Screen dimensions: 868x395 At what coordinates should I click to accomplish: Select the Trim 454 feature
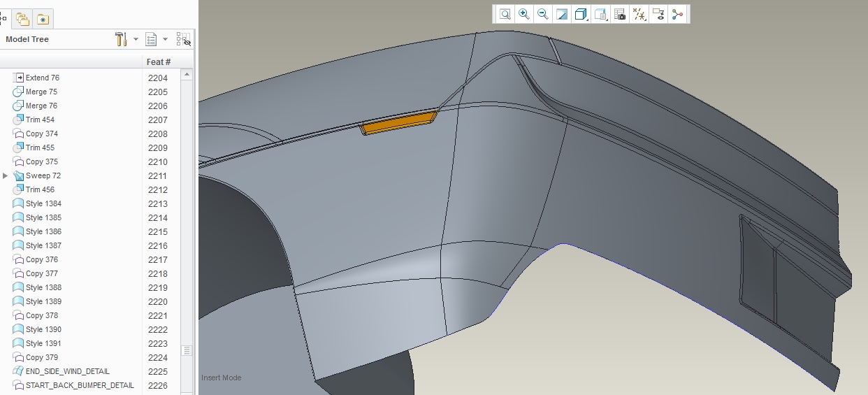point(40,120)
